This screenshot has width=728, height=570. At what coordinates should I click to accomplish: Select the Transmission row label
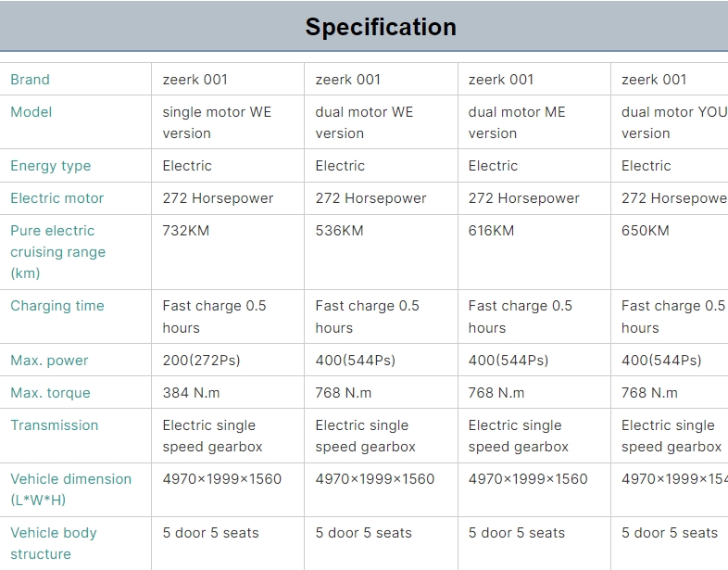(55, 425)
